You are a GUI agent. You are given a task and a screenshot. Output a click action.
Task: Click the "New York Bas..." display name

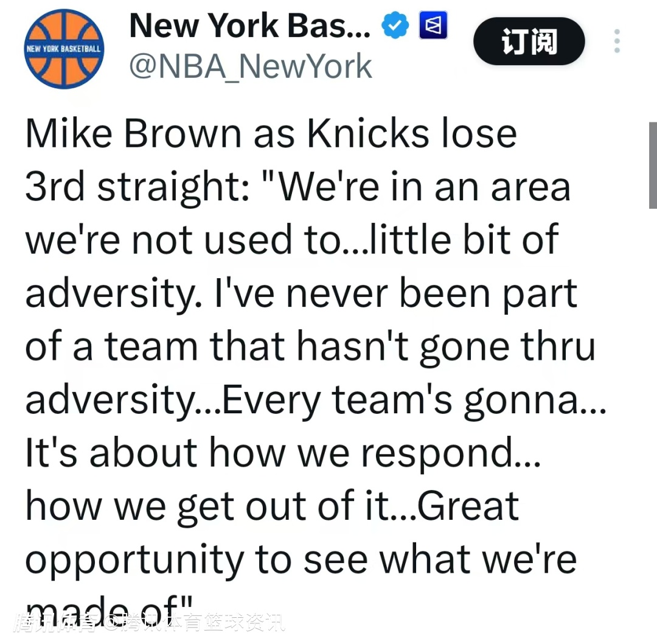249,26
